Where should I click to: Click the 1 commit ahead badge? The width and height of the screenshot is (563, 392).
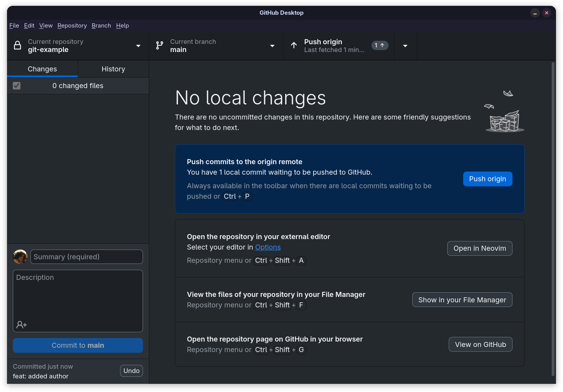pyautogui.click(x=380, y=45)
